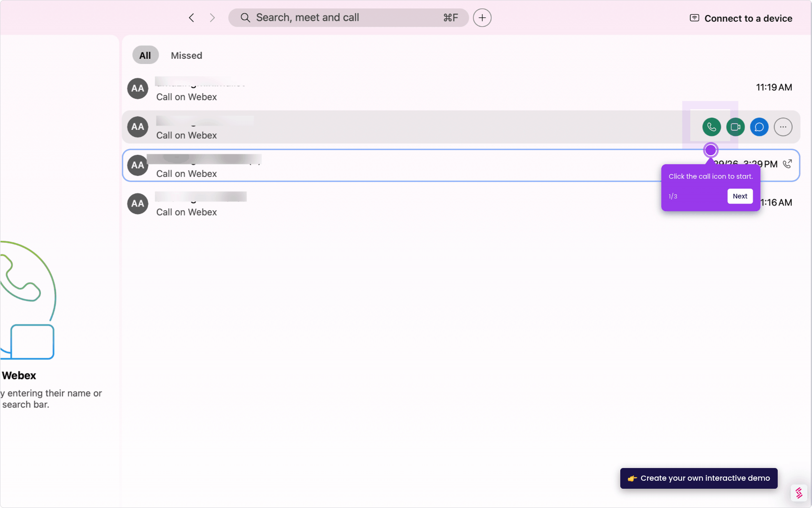Open Connect to a device
812x508 pixels.
click(x=741, y=18)
